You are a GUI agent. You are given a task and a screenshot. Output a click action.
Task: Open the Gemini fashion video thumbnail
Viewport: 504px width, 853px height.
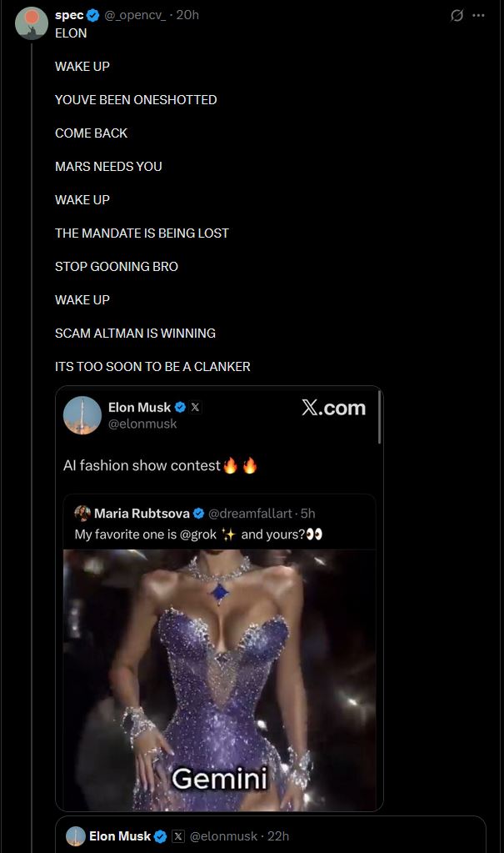click(220, 680)
